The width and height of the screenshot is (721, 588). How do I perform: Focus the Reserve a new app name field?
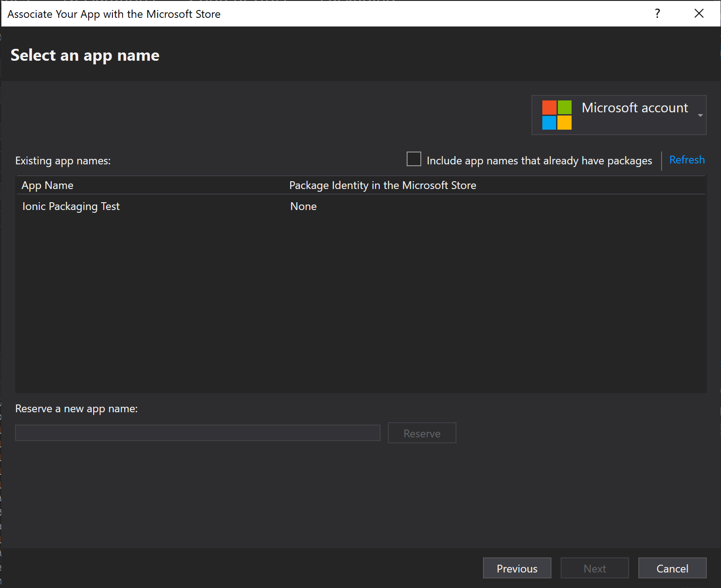[198, 433]
